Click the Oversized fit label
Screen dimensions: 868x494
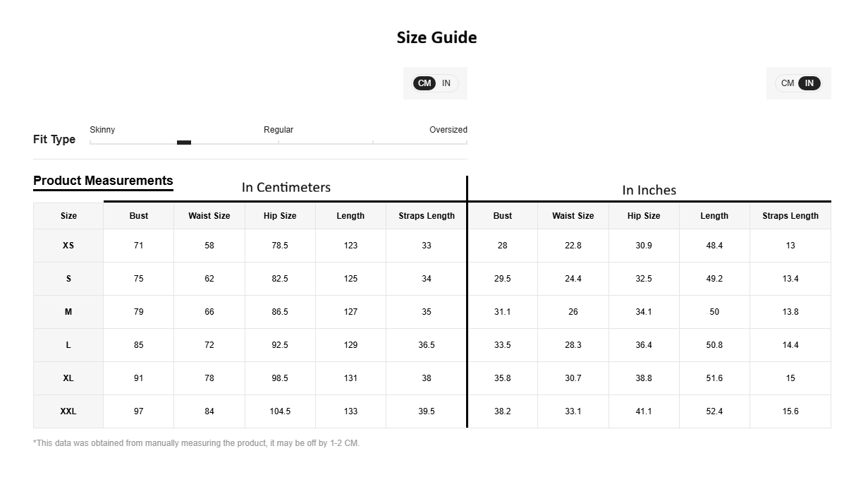coord(448,130)
